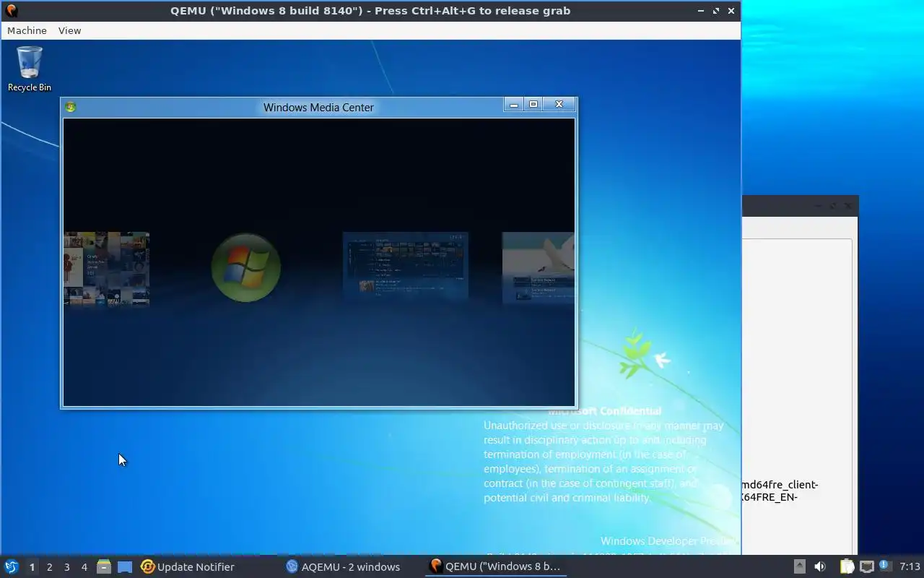
Task: Click the blue show desktop icon in the taskbar
Action: coord(125,567)
